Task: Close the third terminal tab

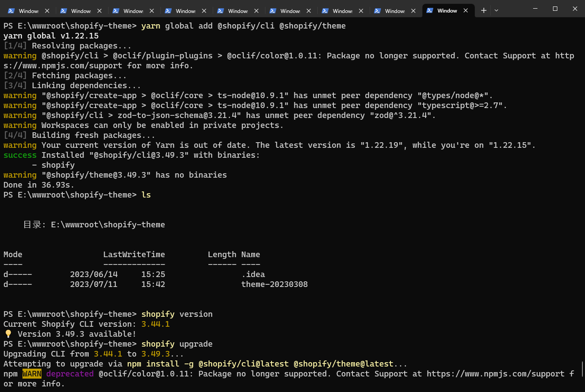Action: (x=152, y=11)
